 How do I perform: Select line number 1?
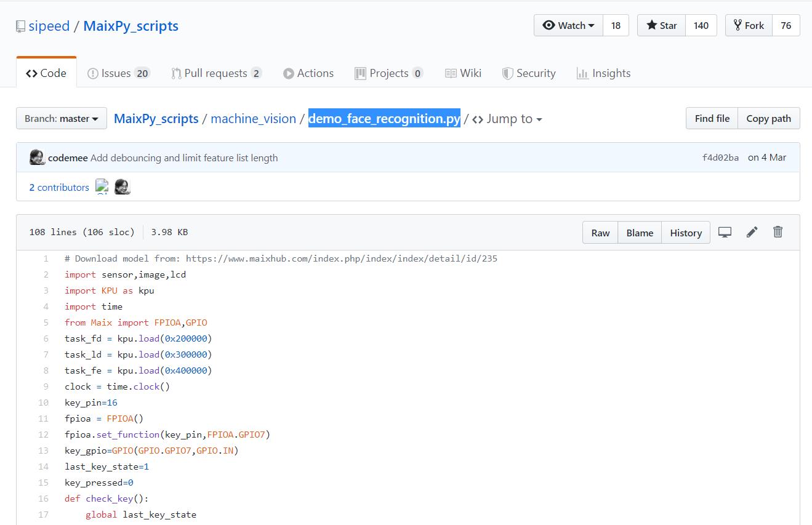point(46,258)
